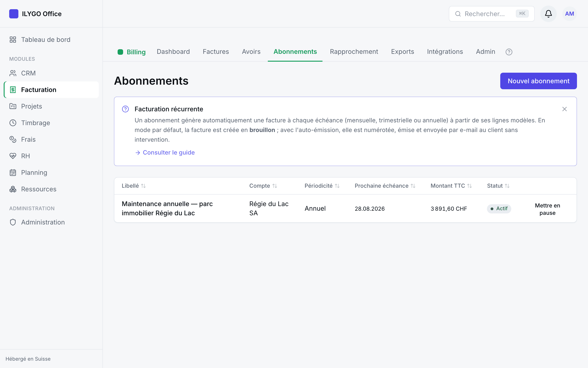Image resolution: width=588 pixels, height=368 pixels.
Task: Click the '3 891,60 CHF' amount
Action: point(449,209)
